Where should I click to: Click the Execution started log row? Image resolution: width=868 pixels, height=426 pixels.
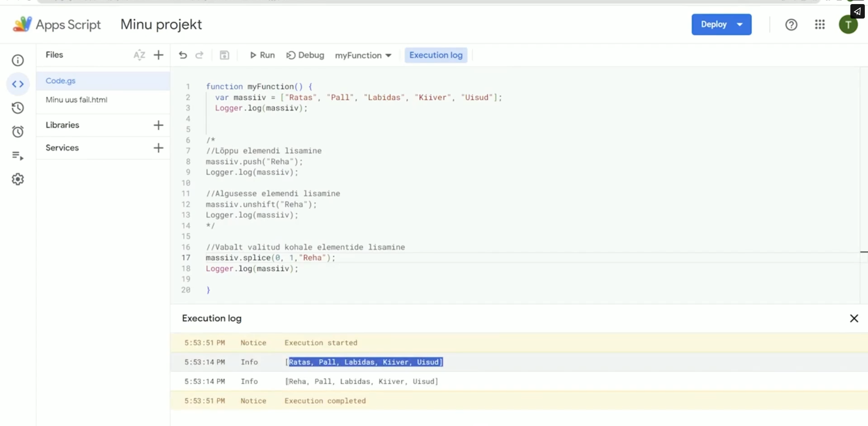click(519, 343)
